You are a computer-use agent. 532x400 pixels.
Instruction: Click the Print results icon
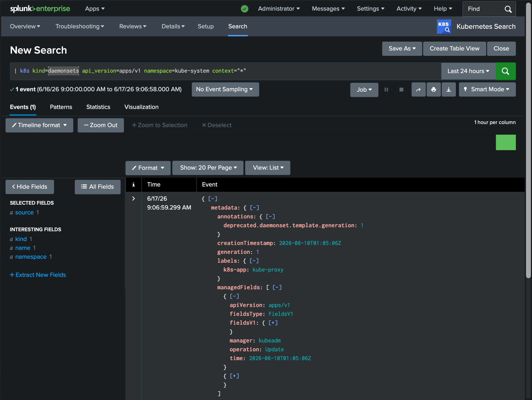(x=433, y=90)
